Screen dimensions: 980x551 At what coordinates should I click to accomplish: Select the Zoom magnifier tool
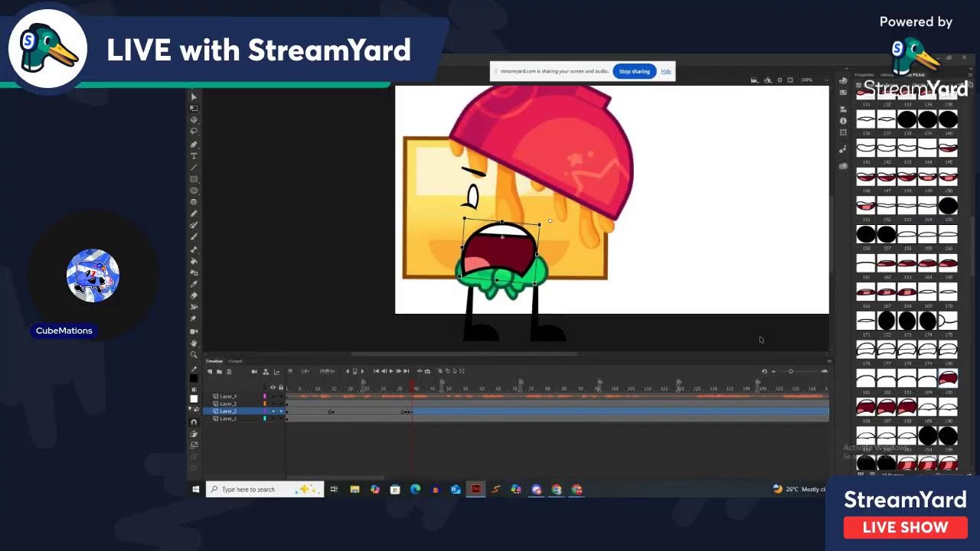coord(194,354)
